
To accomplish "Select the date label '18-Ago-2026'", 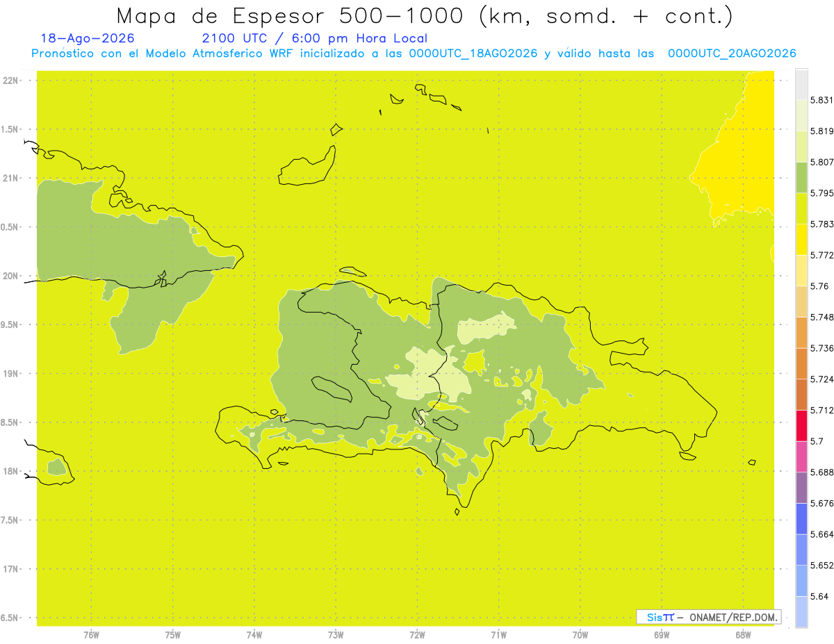I will pyautogui.click(x=88, y=38).
